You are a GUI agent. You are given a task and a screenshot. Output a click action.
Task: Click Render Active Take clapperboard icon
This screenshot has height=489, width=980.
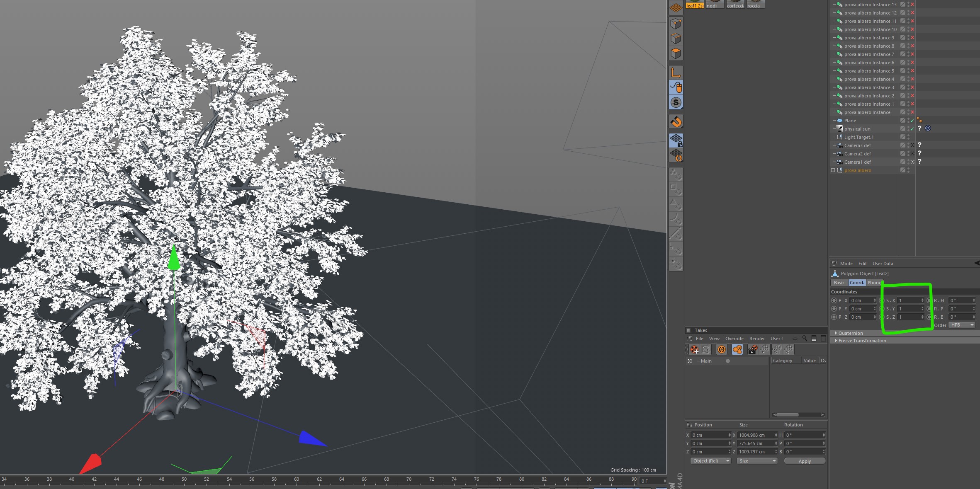tap(752, 349)
